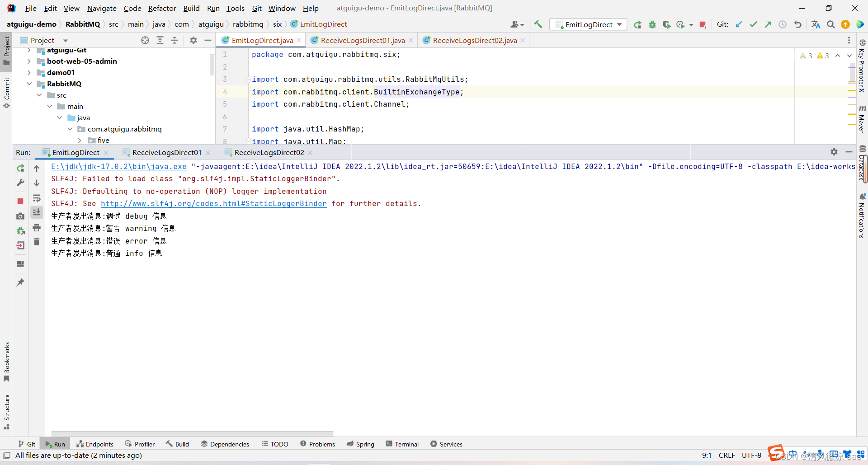Build project with hammer icon
868x465 pixels.
538,24
